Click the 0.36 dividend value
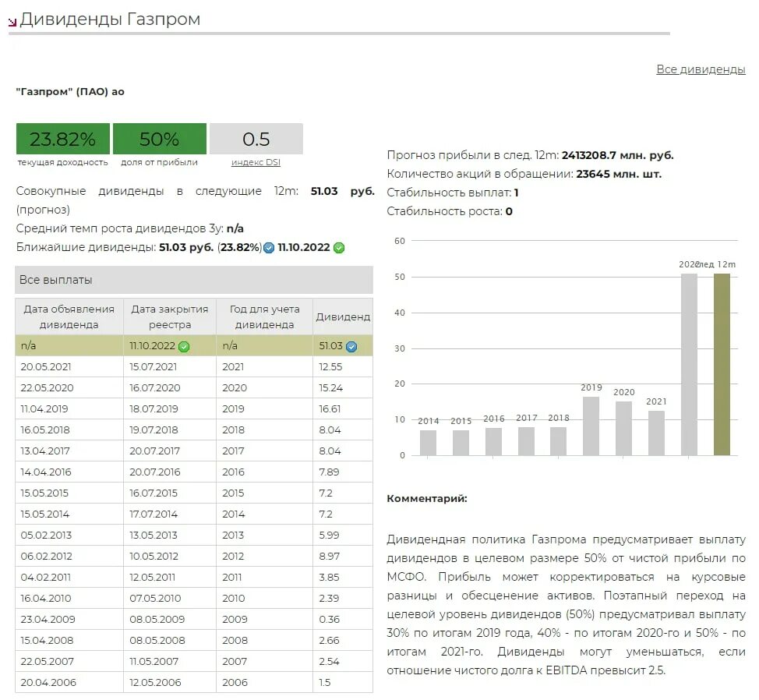 329,620
